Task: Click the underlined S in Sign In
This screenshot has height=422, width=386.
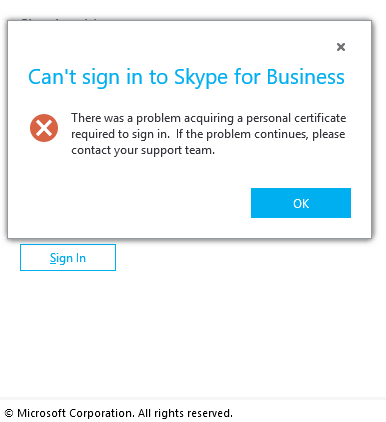Action: point(53,258)
